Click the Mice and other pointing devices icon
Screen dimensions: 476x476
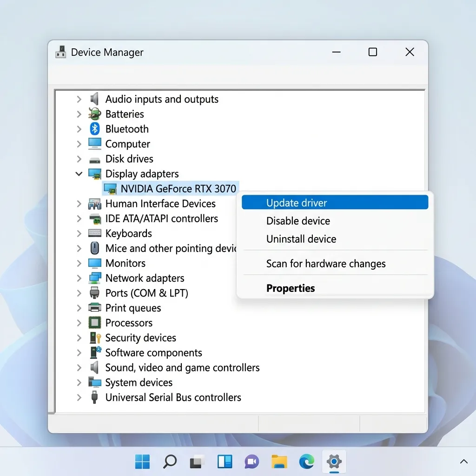[x=95, y=248]
